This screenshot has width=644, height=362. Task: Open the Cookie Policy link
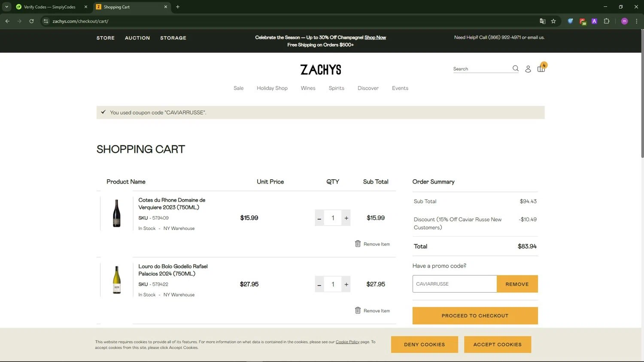[347, 342]
